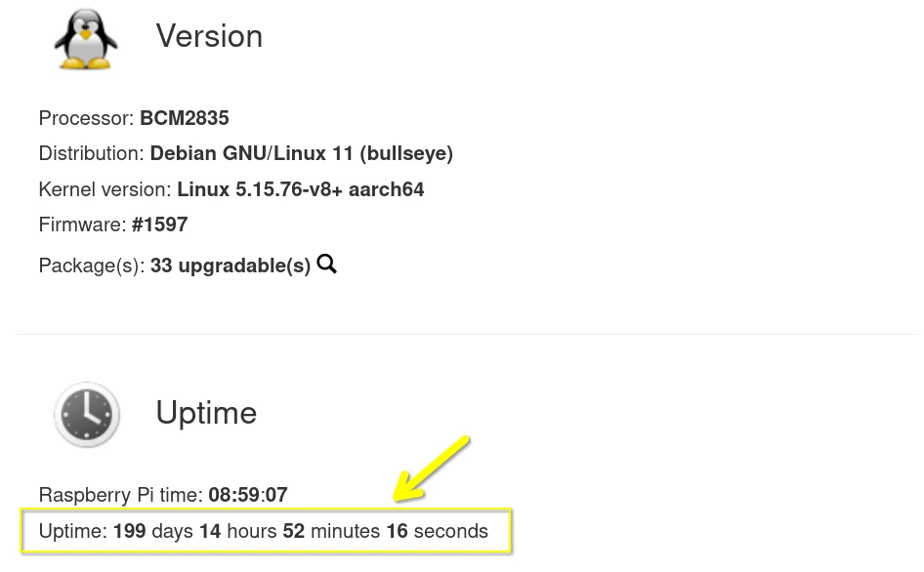
Task: Open the 33 upgradable(s) packages text
Action: (x=230, y=266)
